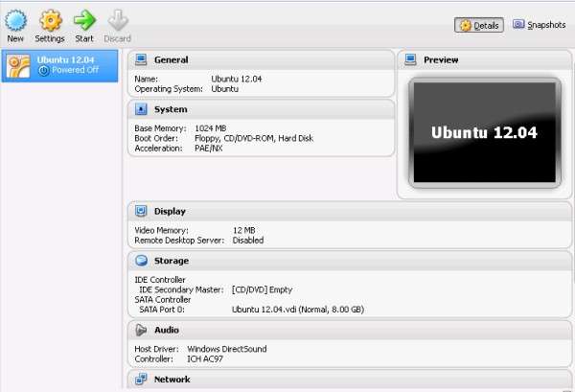
Task: Click the greyed Discard arrow icon
Action: pos(118,20)
